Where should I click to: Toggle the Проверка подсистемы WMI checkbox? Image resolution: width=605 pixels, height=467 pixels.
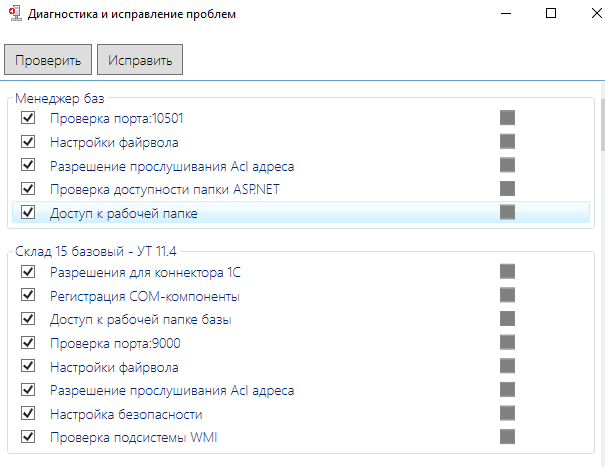[x=28, y=437]
